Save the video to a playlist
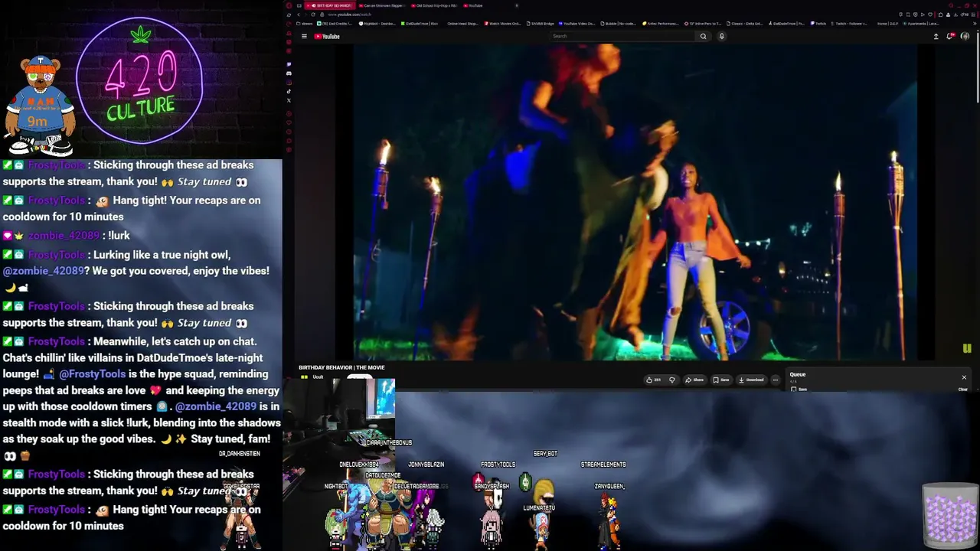The height and width of the screenshot is (551, 980). [721, 380]
